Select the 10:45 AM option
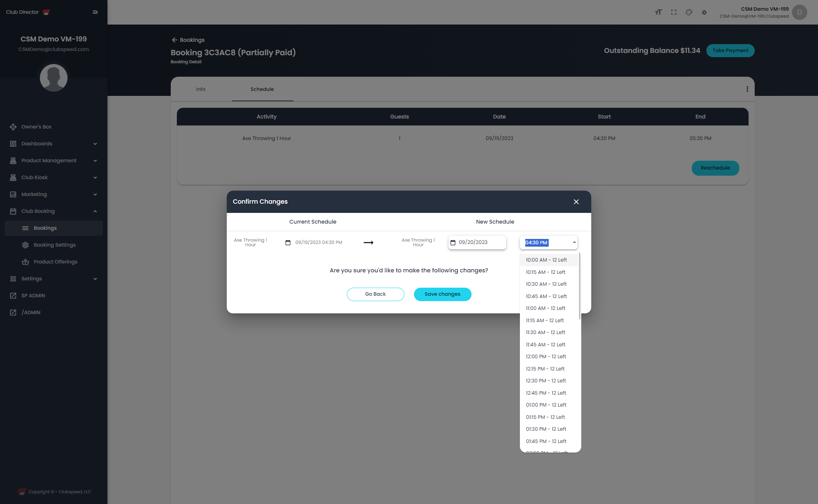 pos(549,296)
